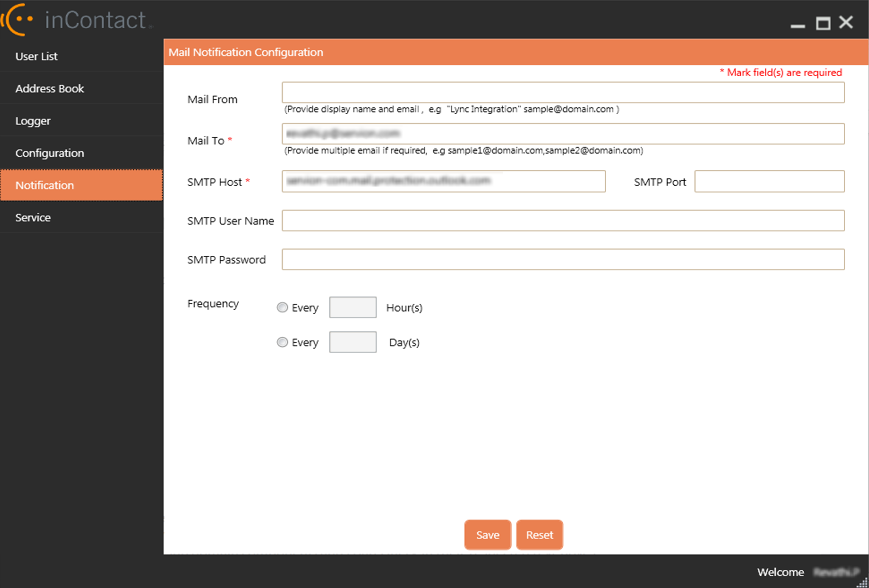Select Configuration in the sidebar
Screen dimensions: 869x588
point(81,153)
